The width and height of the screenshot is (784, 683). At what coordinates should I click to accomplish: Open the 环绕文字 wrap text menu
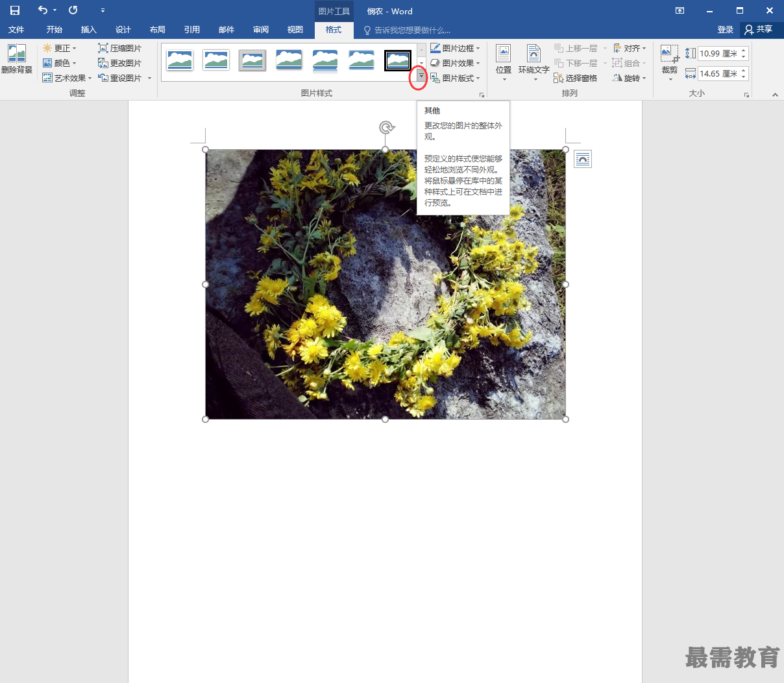[x=534, y=63]
